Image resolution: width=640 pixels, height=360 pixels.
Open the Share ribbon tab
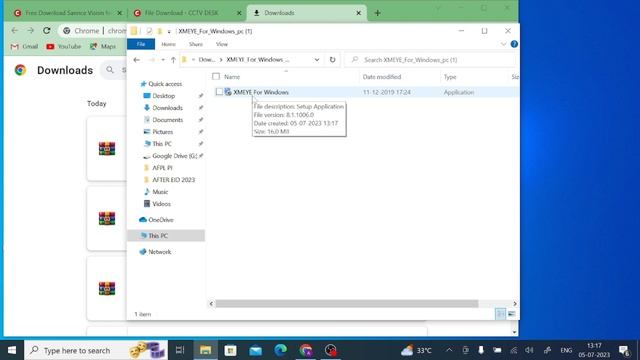click(x=196, y=44)
